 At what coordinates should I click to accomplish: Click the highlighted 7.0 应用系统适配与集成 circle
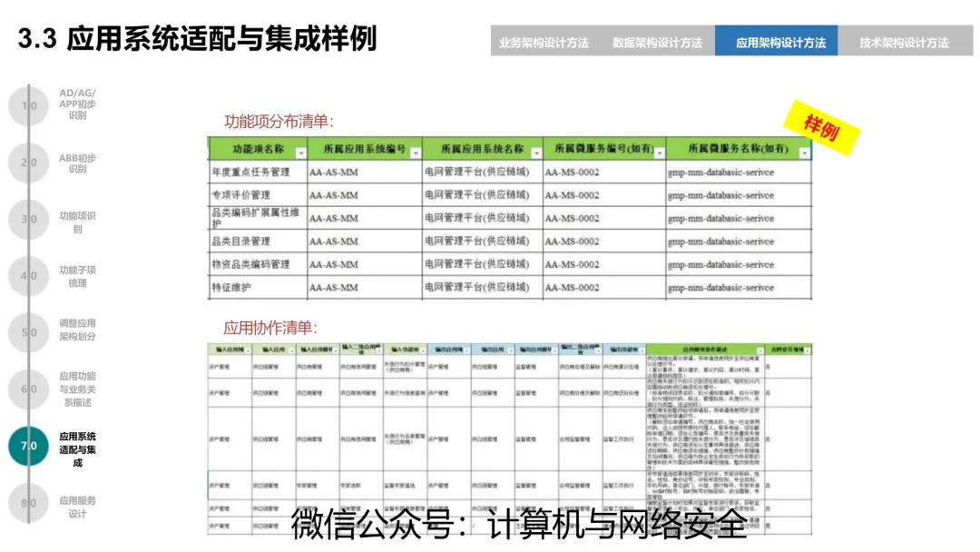(x=28, y=446)
